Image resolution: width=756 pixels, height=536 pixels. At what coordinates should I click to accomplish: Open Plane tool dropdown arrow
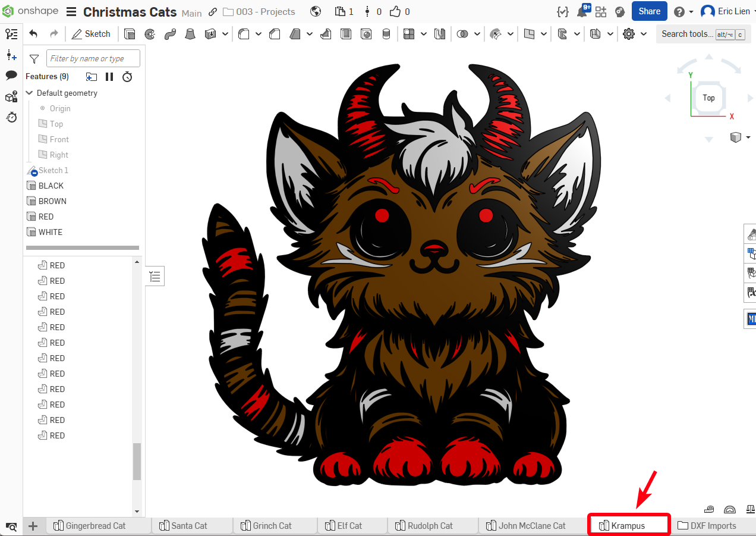[544, 34]
